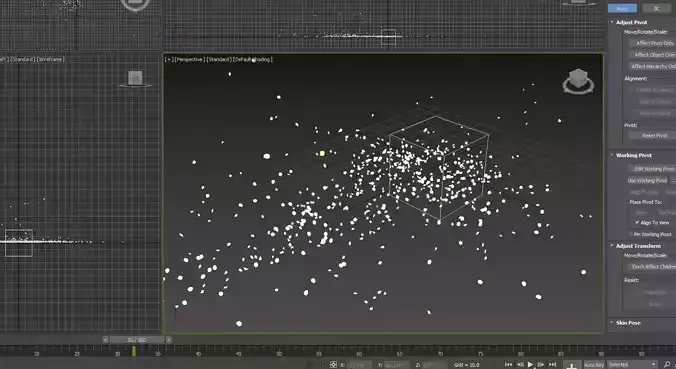
Task: Click Edit Working Pivot
Action: pos(652,169)
